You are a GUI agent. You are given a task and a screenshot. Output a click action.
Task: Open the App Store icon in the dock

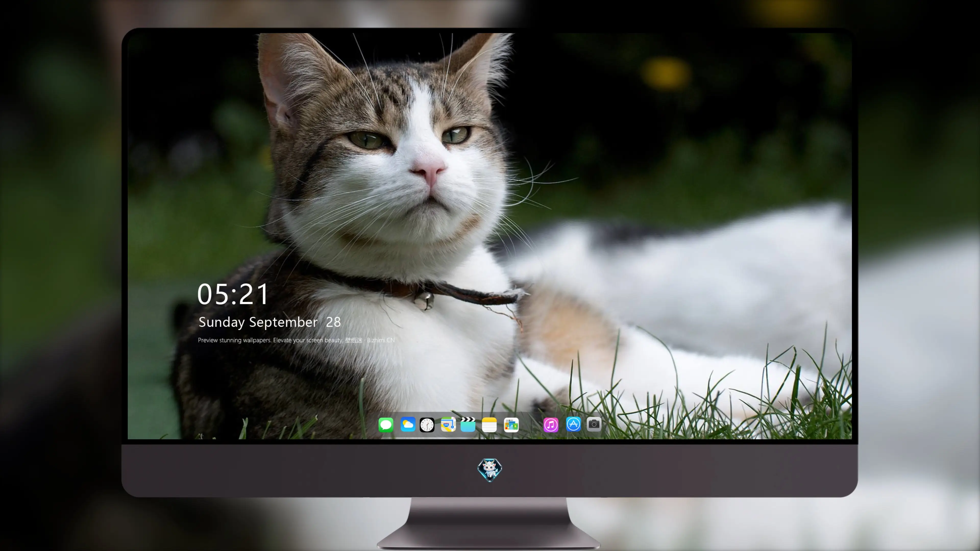[x=573, y=424]
